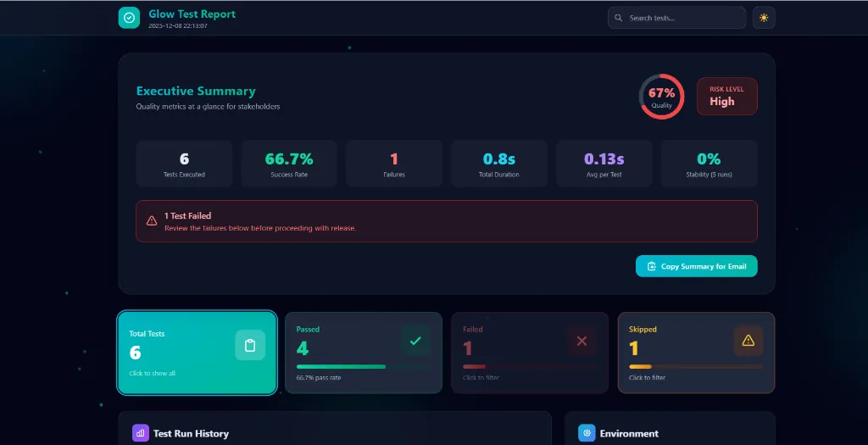Select the Total Tests card
Screen dimensions: 868x445
pyautogui.click(x=197, y=353)
